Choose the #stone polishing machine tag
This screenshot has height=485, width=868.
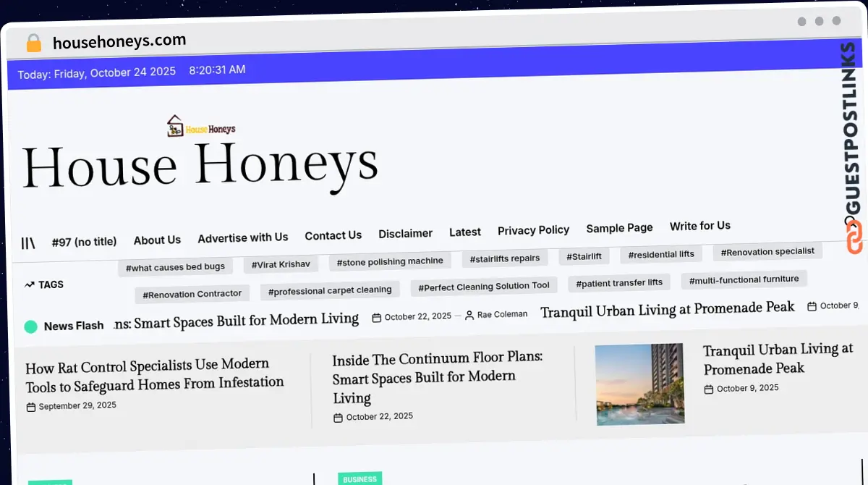point(390,261)
